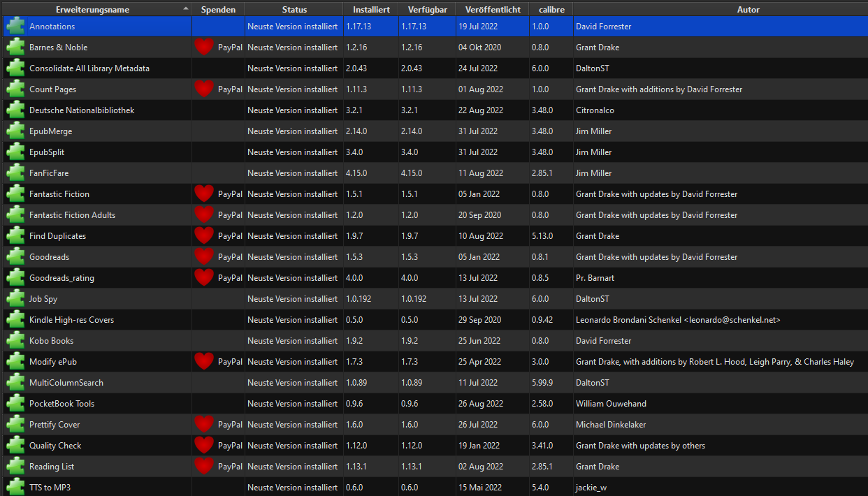868x496 pixels.
Task: Select the Annotations plugin name
Action: (52, 27)
